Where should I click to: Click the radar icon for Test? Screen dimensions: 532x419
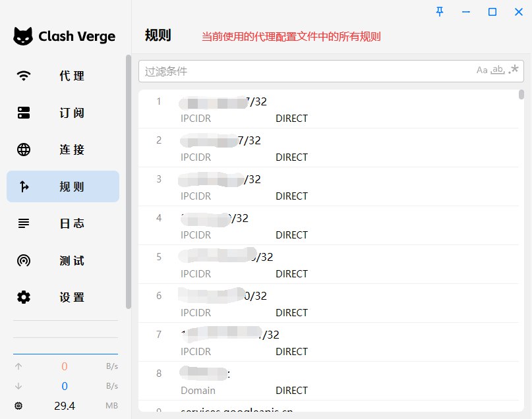[24, 260]
